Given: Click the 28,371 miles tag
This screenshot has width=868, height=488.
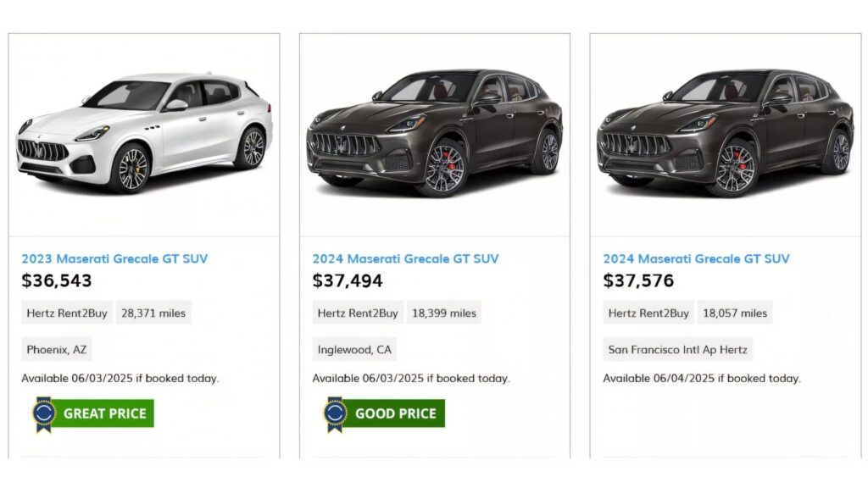Looking at the screenshot, I should click(x=153, y=313).
